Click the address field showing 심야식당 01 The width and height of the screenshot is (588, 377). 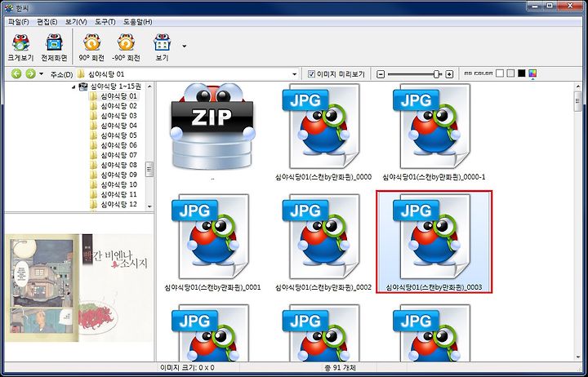(187, 74)
